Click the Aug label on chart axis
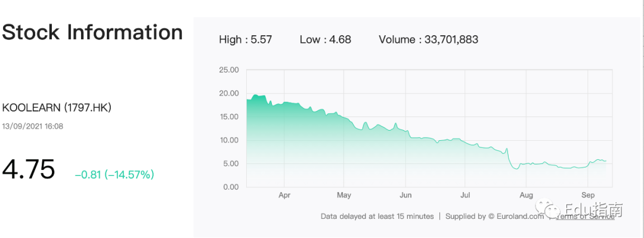Image resolution: width=644 pixels, height=238 pixels. 526,195
